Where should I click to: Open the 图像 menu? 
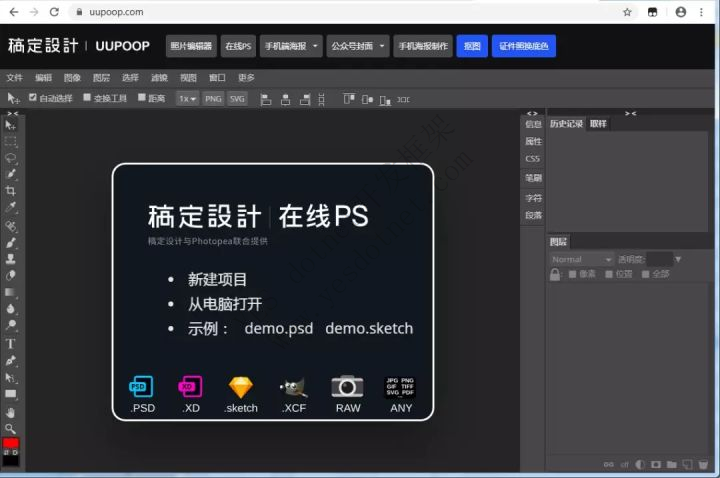(x=72, y=78)
